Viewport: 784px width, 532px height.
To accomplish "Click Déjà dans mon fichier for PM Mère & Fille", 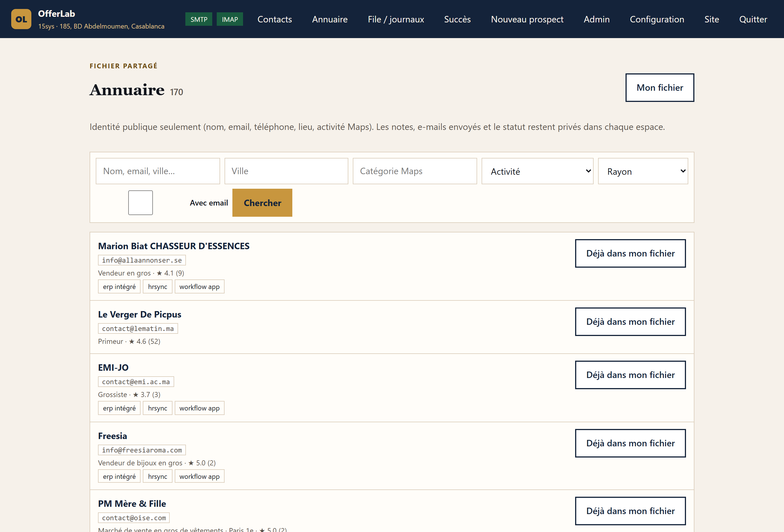I will pos(630,511).
